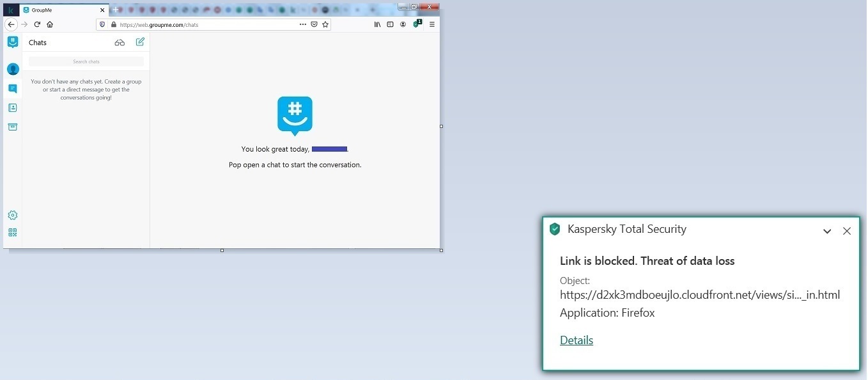Click the pinned Kaspersky tab
868x380 pixels.
tap(11, 10)
